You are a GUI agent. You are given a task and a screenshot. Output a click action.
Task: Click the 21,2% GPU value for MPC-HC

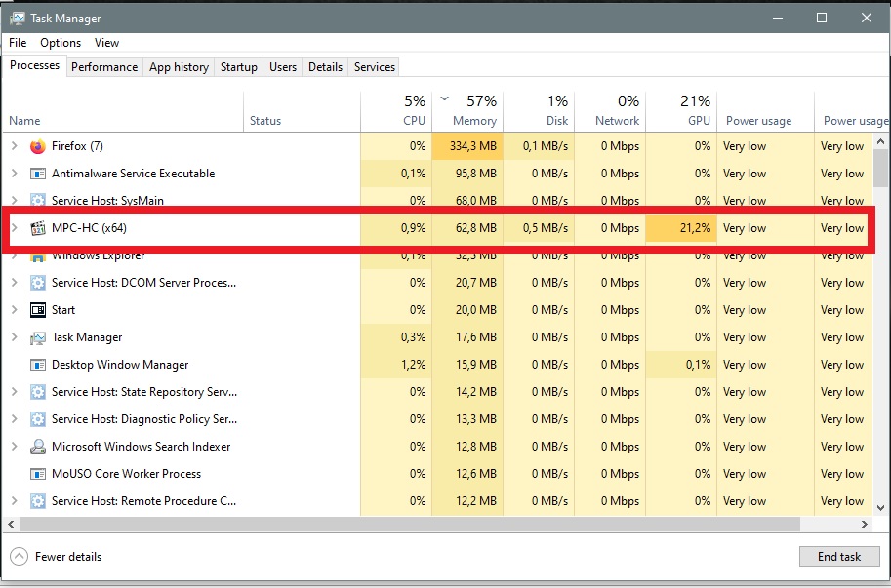point(681,228)
